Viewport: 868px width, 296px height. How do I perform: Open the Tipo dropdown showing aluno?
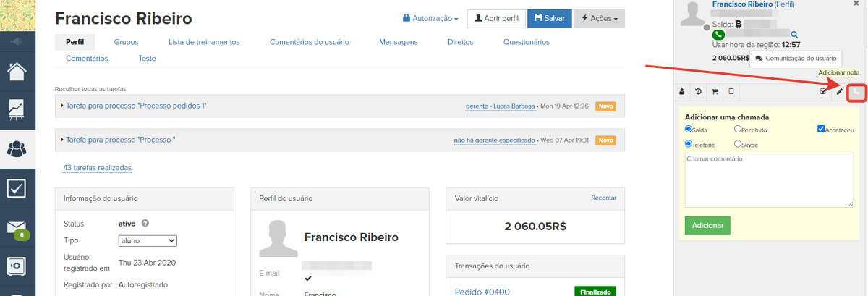(148, 241)
